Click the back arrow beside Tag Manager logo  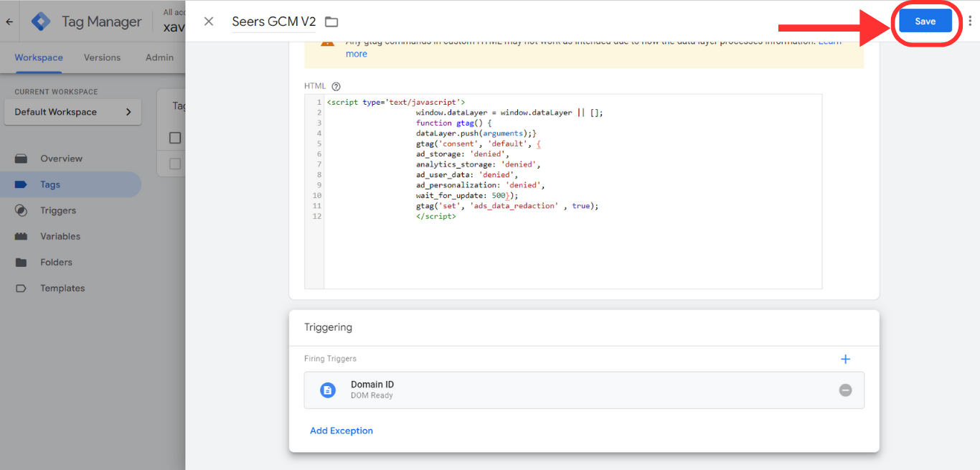tap(9, 22)
